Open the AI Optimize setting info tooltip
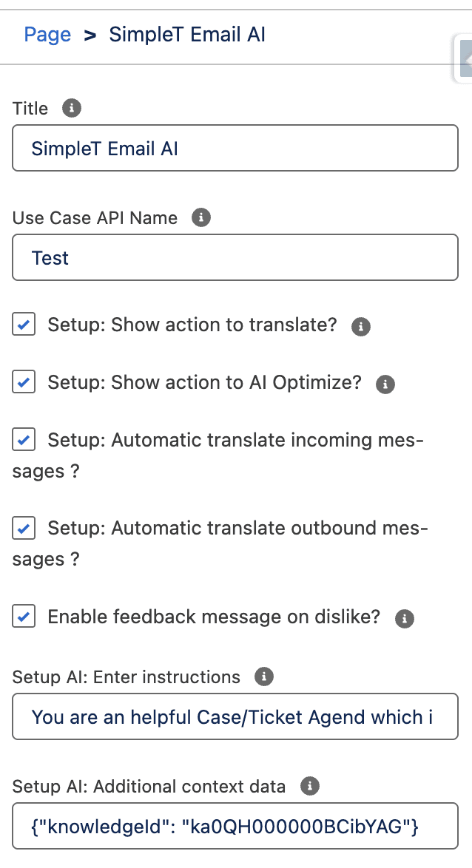This screenshot has width=472, height=868. click(x=385, y=384)
